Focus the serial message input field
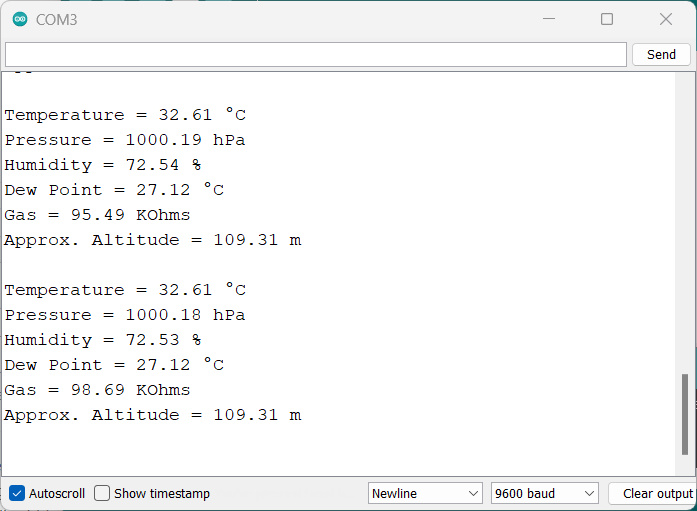 [x=315, y=54]
